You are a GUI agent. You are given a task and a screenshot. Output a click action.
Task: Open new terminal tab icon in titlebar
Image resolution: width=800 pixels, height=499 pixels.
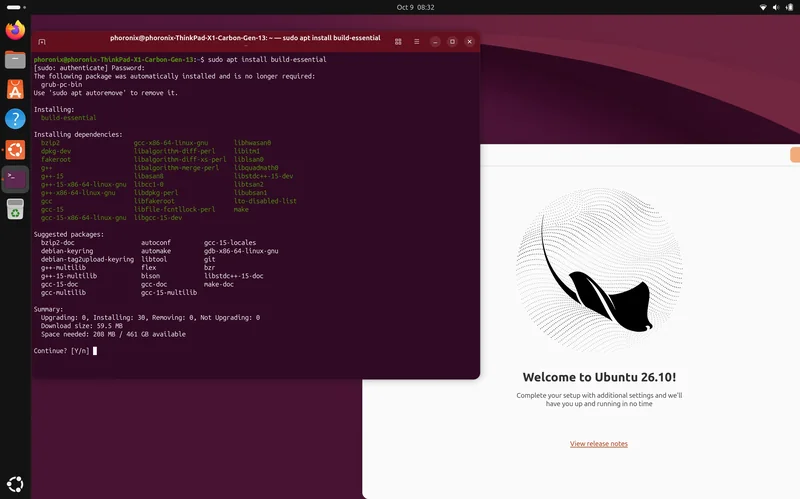point(42,42)
